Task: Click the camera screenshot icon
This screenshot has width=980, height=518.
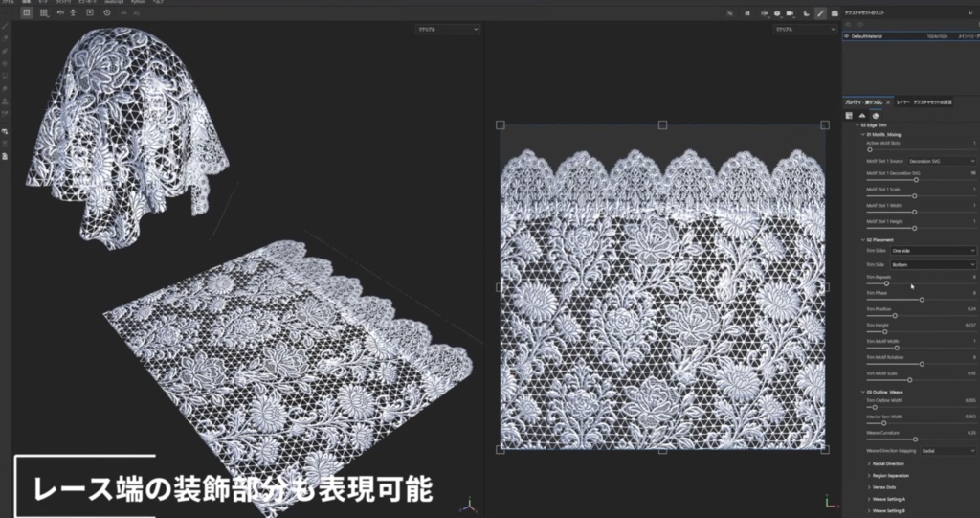Action: [x=835, y=13]
